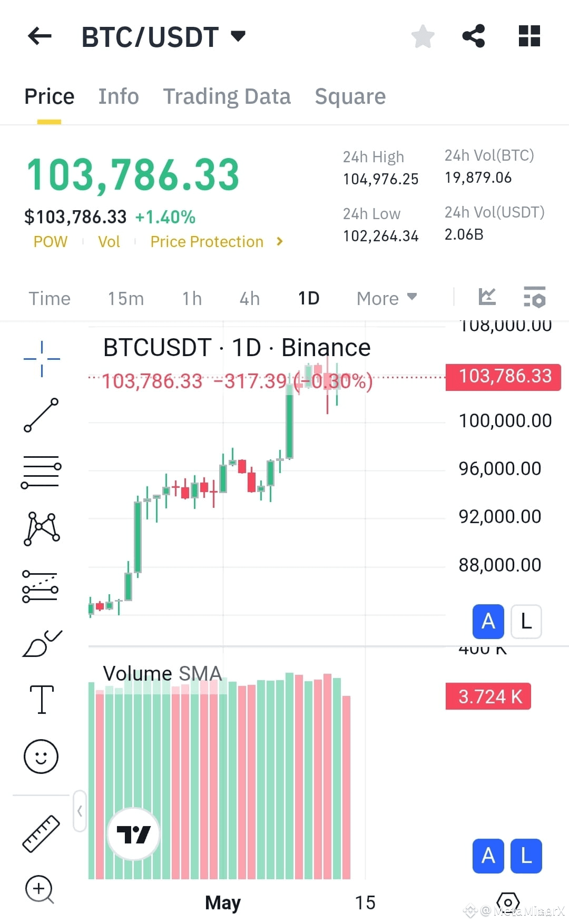569x924 pixels.
Task: Select the zoom in magnifier tool
Action: point(40,890)
